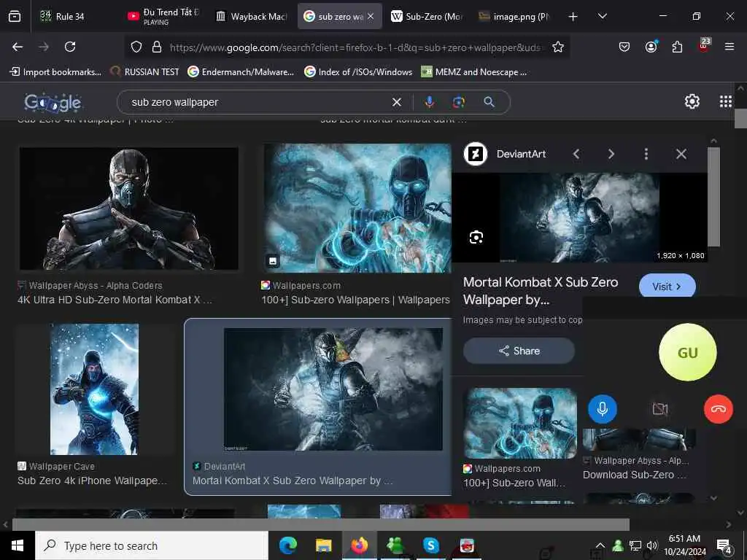747x560 pixels.
Task: Show site connection padlock info
Action: point(157,47)
